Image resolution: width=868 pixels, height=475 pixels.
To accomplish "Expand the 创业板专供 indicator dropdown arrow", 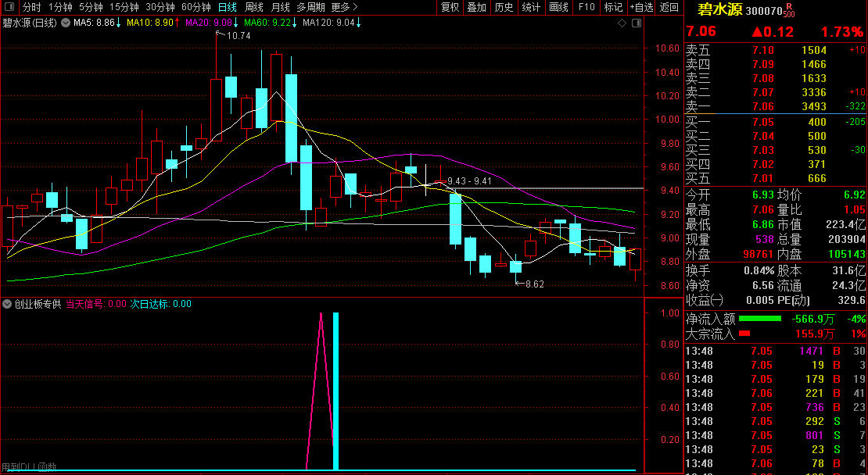I will pos(8,304).
